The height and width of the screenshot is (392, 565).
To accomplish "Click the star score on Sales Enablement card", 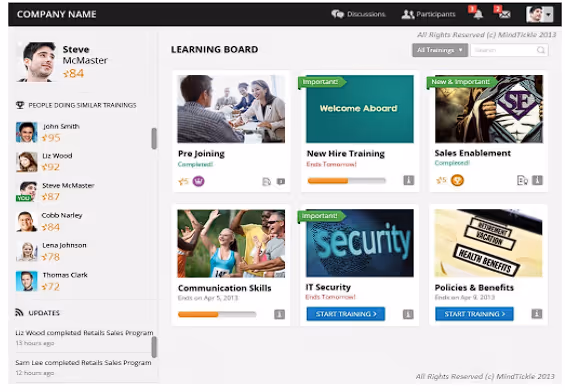I will click(x=441, y=180).
